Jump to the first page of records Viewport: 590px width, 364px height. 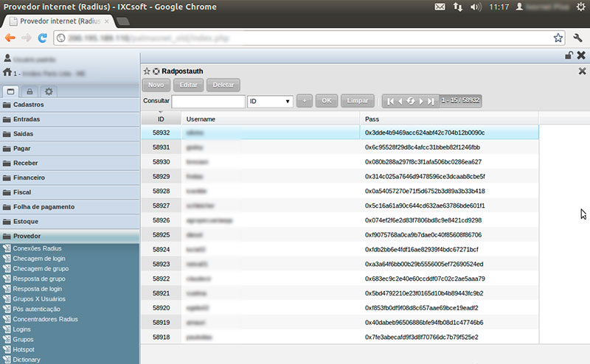pyautogui.click(x=390, y=101)
